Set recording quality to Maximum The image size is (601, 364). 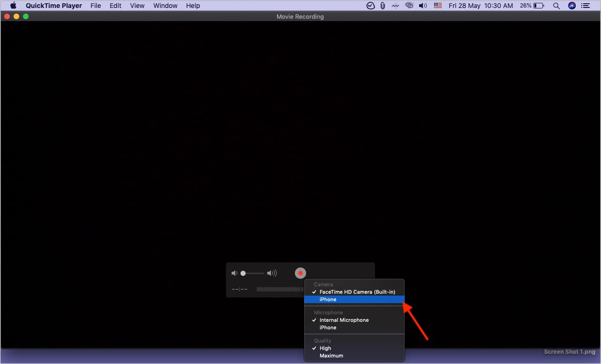pyautogui.click(x=331, y=356)
